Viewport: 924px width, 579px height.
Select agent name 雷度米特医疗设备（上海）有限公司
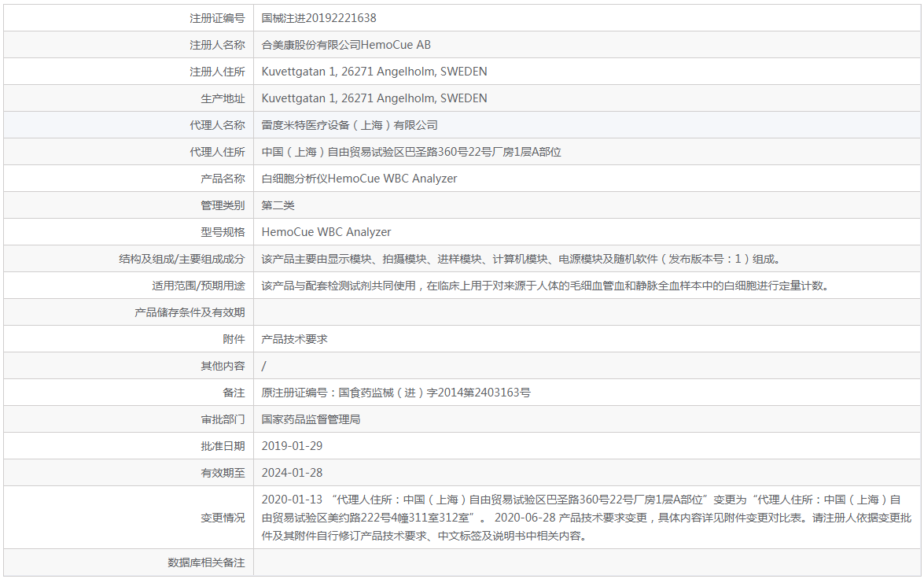click(x=349, y=125)
